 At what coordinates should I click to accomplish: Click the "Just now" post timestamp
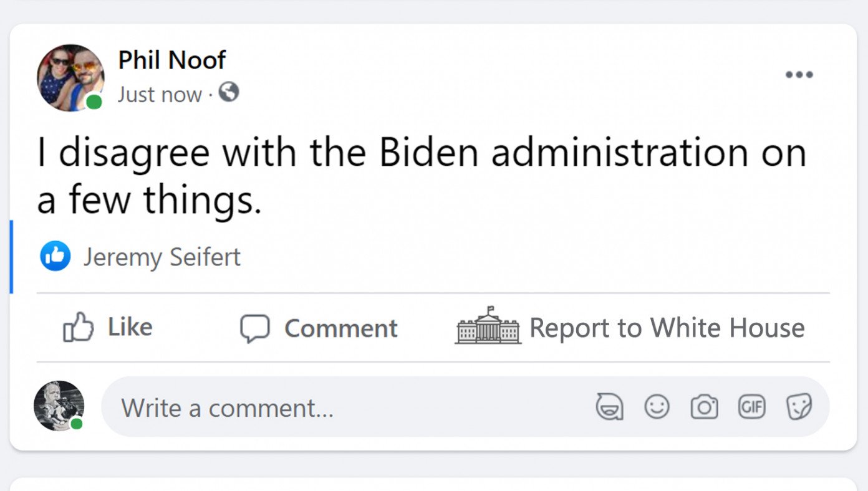click(x=160, y=95)
